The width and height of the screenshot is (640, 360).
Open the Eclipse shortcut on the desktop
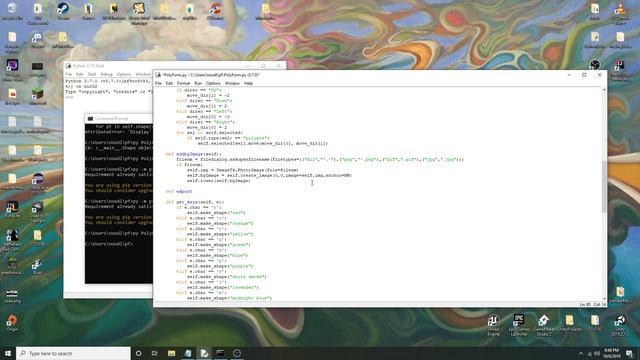click(x=38, y=181)
